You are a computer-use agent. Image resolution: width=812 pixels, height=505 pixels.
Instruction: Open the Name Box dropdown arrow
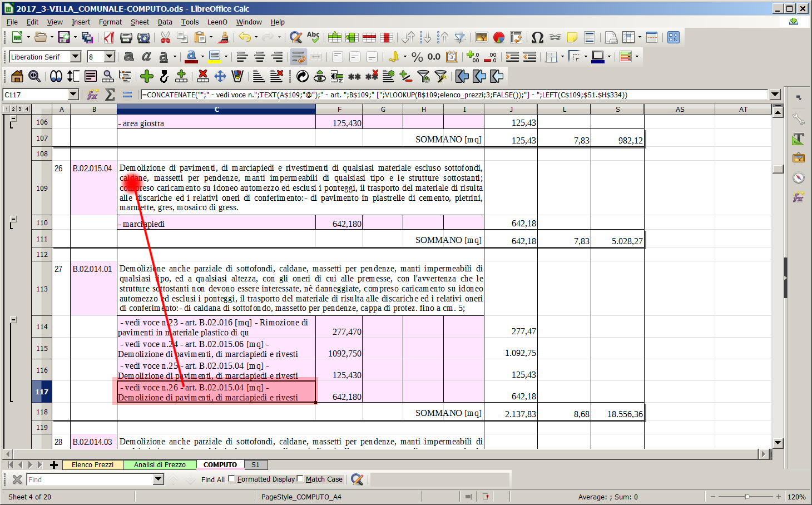[x=73, y=95]
